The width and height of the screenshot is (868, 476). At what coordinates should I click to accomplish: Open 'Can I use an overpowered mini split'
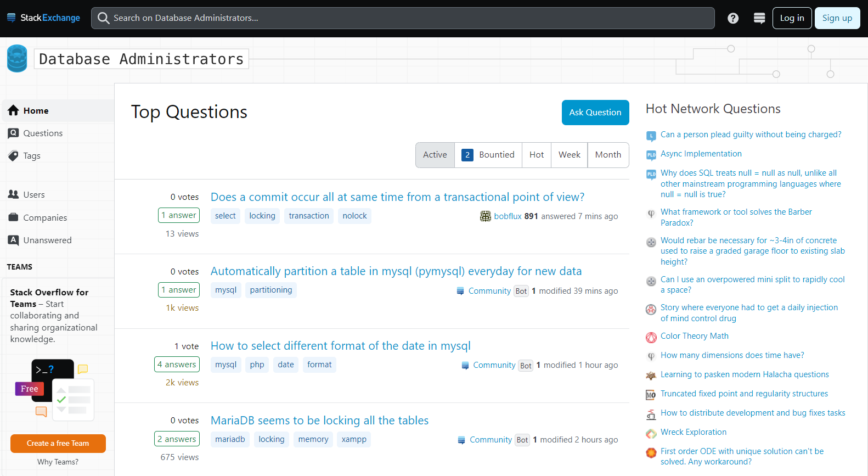(753, 284)
